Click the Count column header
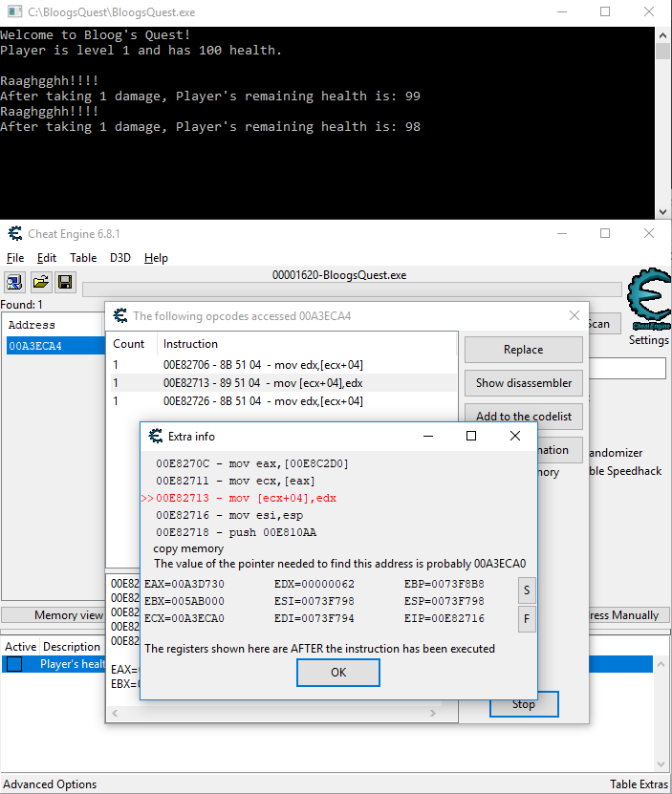This screenshot has width=672, height=794. pyautogui.click(x=129, y=344)
